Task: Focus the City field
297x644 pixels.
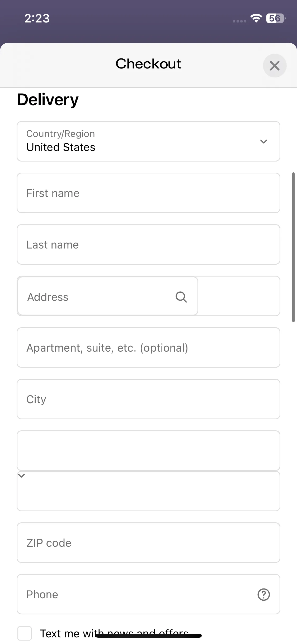Action: pyautogui.click(x=148, y=399)
